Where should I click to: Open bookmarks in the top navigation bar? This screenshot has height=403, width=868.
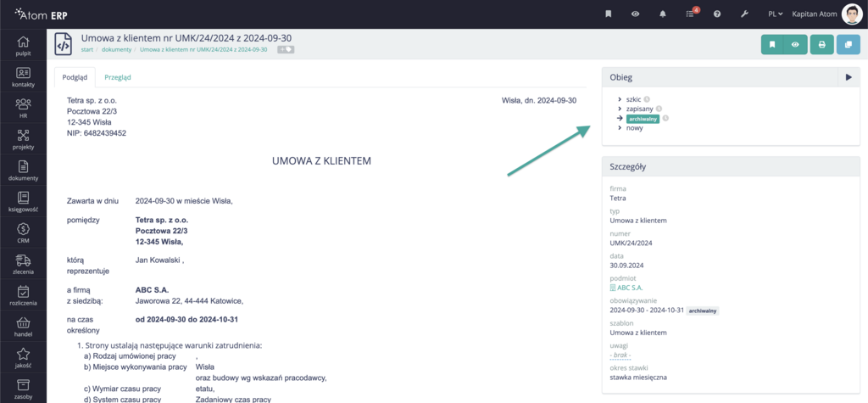point(608,14)
